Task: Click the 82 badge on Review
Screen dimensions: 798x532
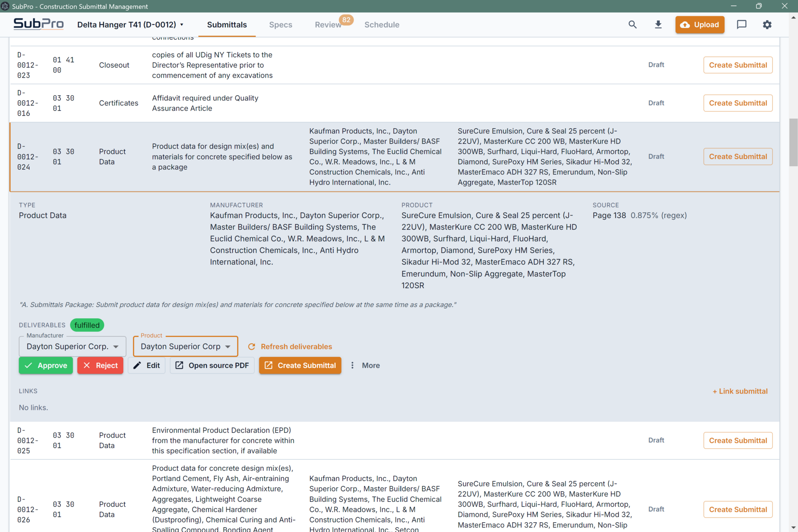Action: [346, 20]
